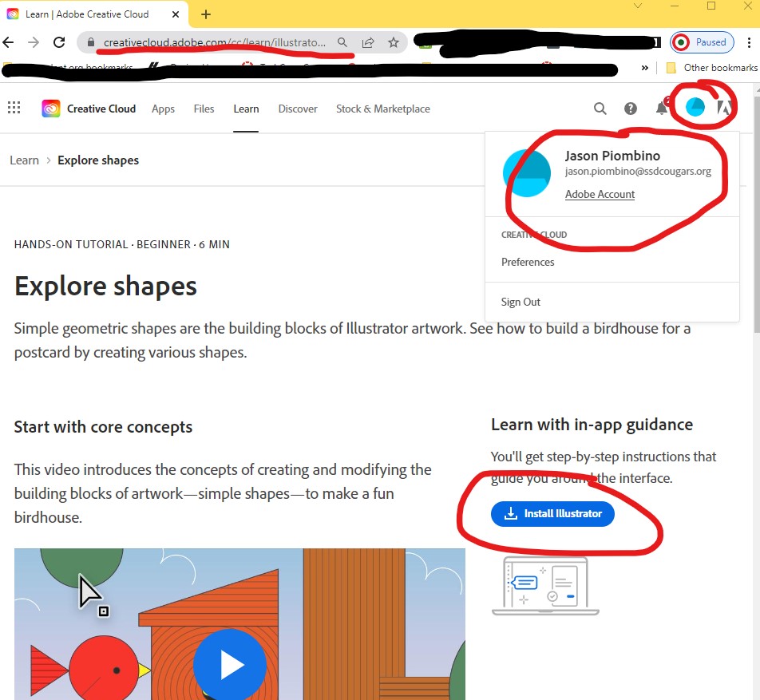Viewport: 760px width, 700px height.
Task: Click the Explore shapes heading
Action: (105, 286)
